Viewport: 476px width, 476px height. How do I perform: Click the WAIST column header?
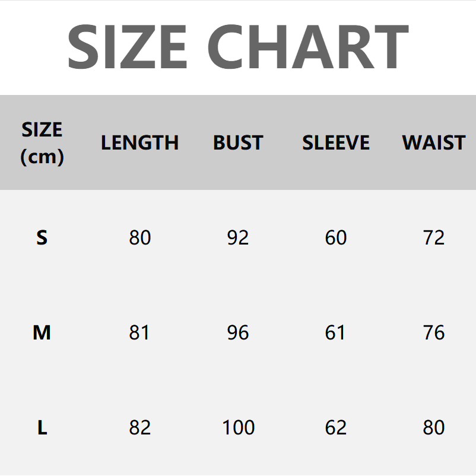click(434, 143)
